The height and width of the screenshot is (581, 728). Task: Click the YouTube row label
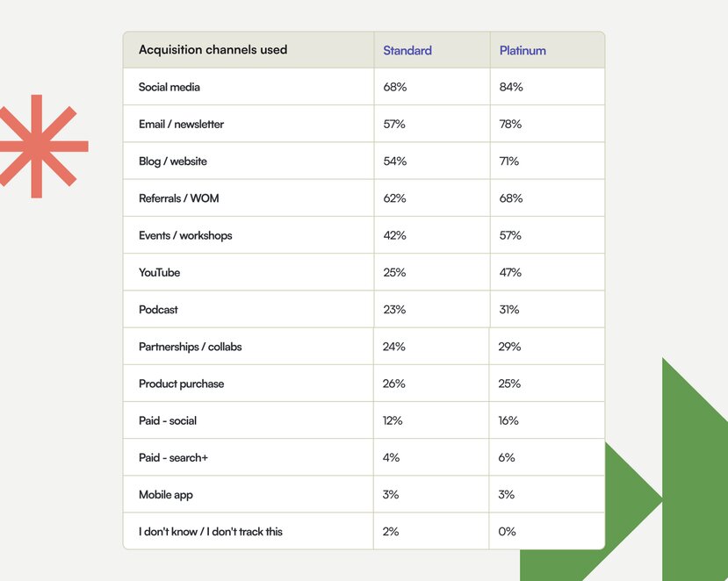[x=159, y=272]
